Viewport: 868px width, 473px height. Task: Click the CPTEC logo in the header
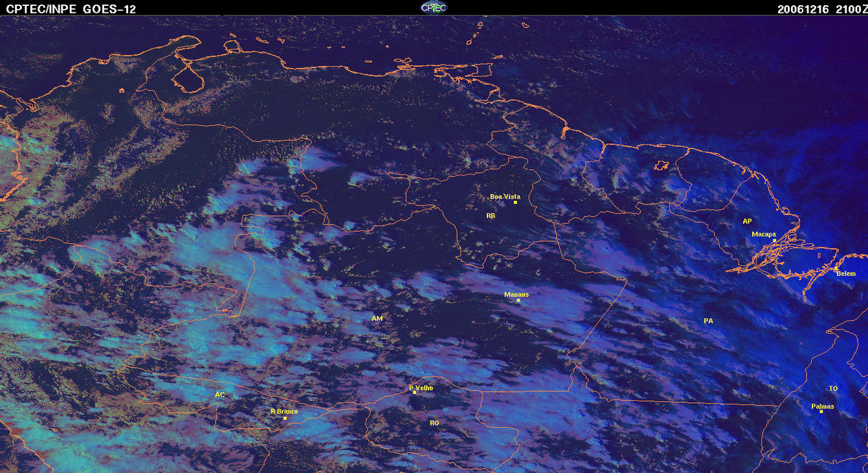coord(433,7)
